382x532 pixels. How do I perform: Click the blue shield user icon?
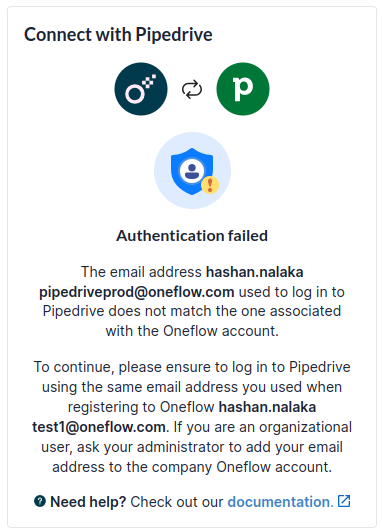click(192, 171)
